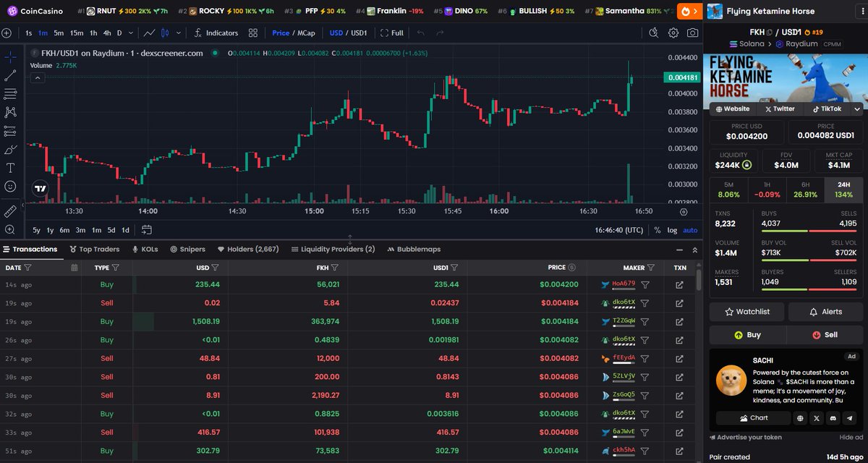Open go-to-date calendar icon below chart
The height and width of the screenshot is (463, 868).
tap(147, 230)
